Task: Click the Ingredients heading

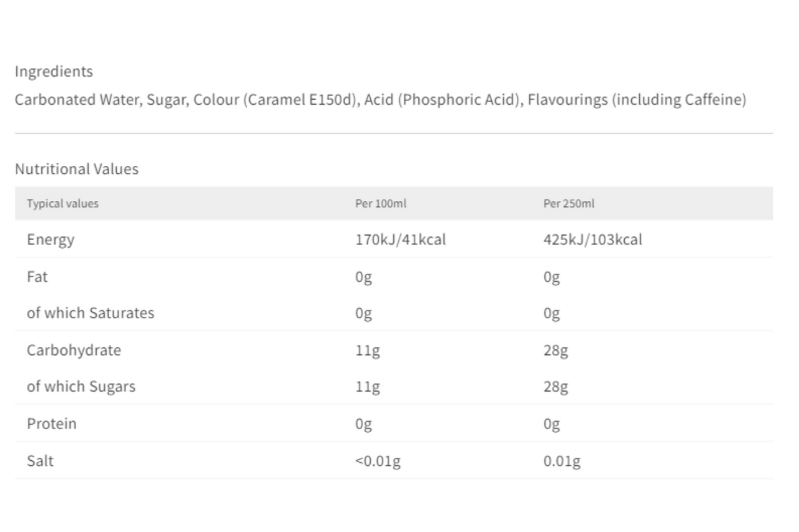Action: 54,72
